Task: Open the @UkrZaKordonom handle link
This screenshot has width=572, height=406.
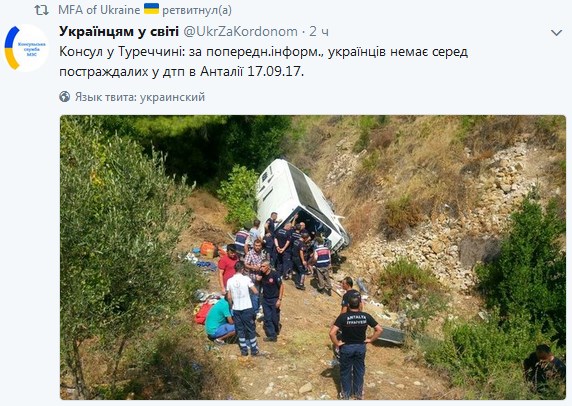Action: click(240, 32)
